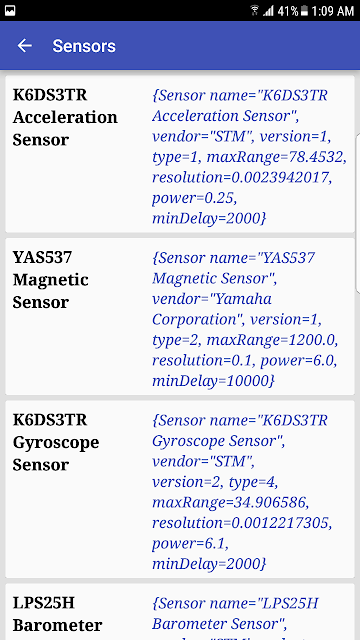Open the Yamaha Corporation sensor details text
Viewport: 360px width, 640px height.
pyautogui.click(x=245, y=320)
